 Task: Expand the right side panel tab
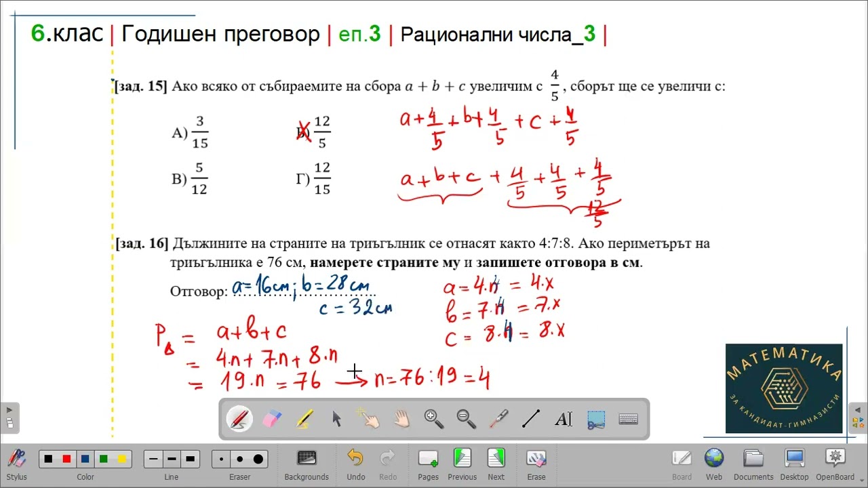coord(858,418)
